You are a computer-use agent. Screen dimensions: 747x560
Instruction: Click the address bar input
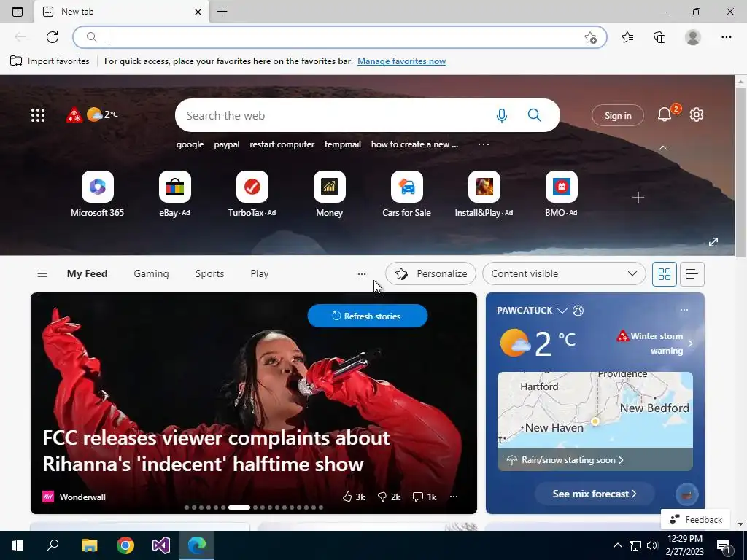pos(338,37)
